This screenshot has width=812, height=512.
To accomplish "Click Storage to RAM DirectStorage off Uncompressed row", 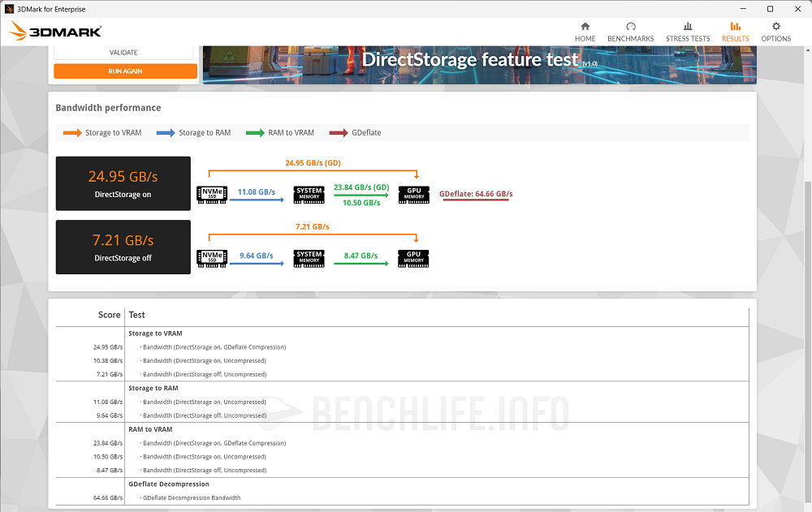I will pyautogui.click(x=402, y=415).
